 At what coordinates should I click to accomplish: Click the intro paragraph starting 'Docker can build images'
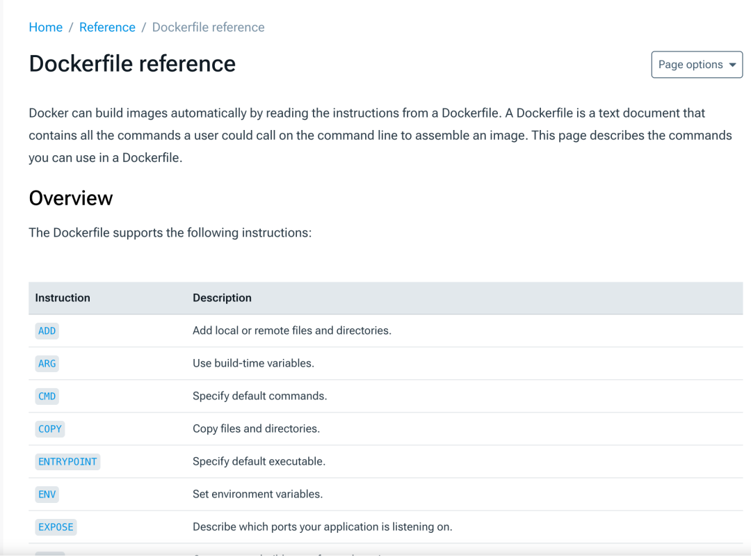point(380,136)
